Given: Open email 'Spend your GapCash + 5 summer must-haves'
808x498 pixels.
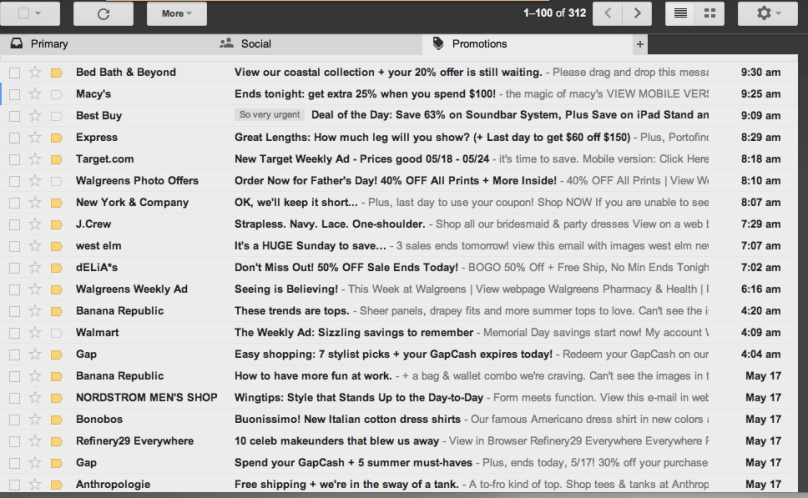Looking at the screenshot, I should [353, 462].
